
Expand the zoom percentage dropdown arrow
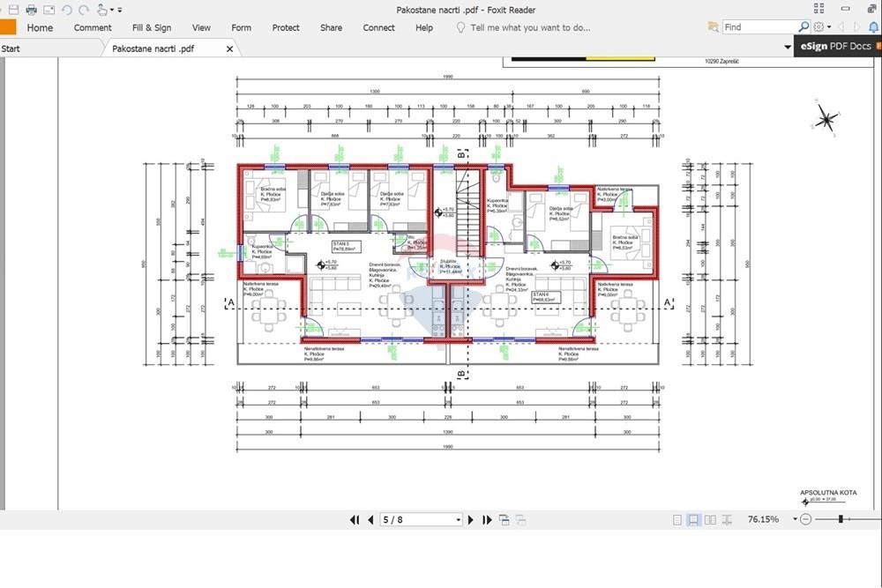coord(795,519)
